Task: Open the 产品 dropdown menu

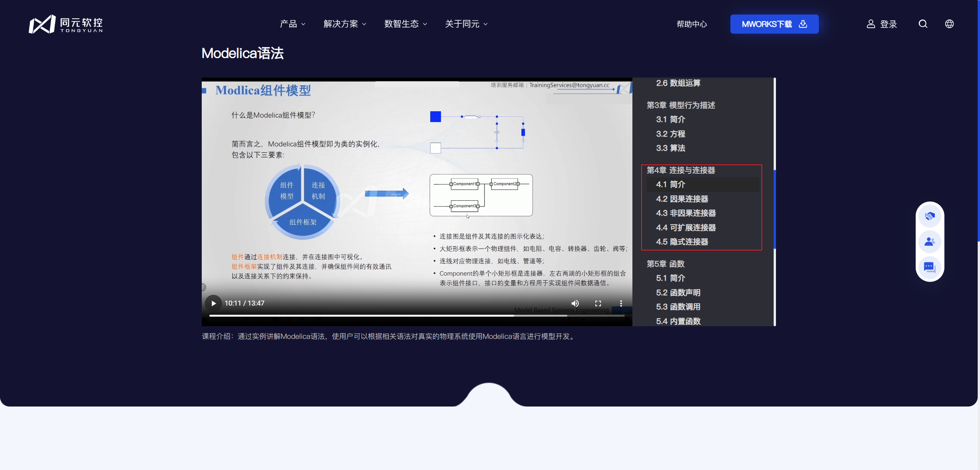Action: [x=292, y=24]
